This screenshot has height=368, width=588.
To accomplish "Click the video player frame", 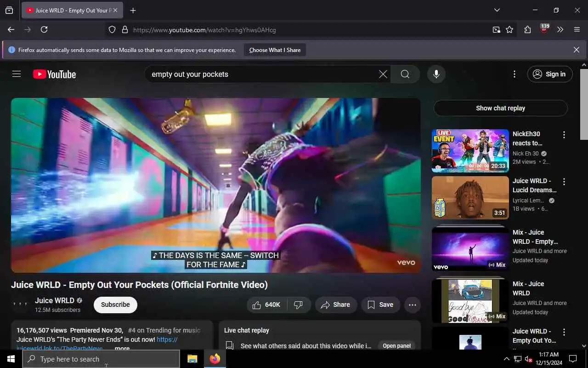I will point(215,185).
